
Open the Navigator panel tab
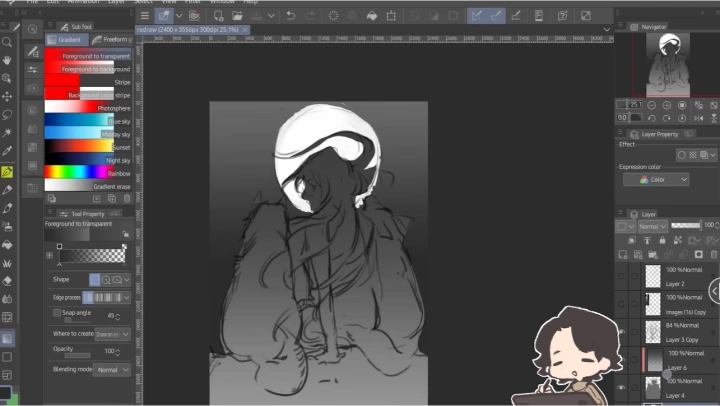(648, 27)
